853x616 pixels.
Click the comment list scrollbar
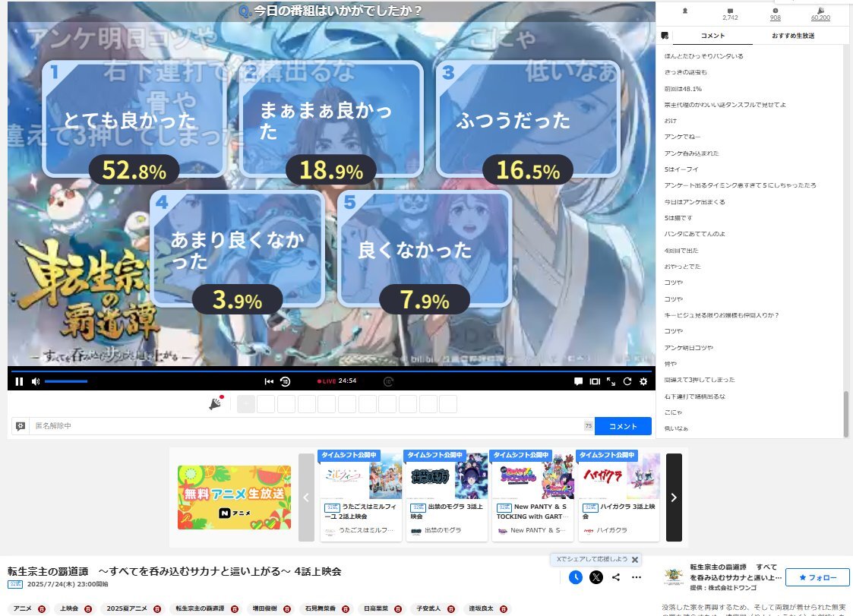pos(846,413)
